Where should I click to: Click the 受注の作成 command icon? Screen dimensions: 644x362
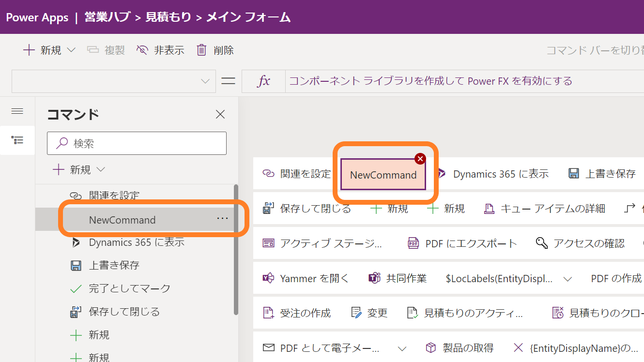[x=268, y=313]
